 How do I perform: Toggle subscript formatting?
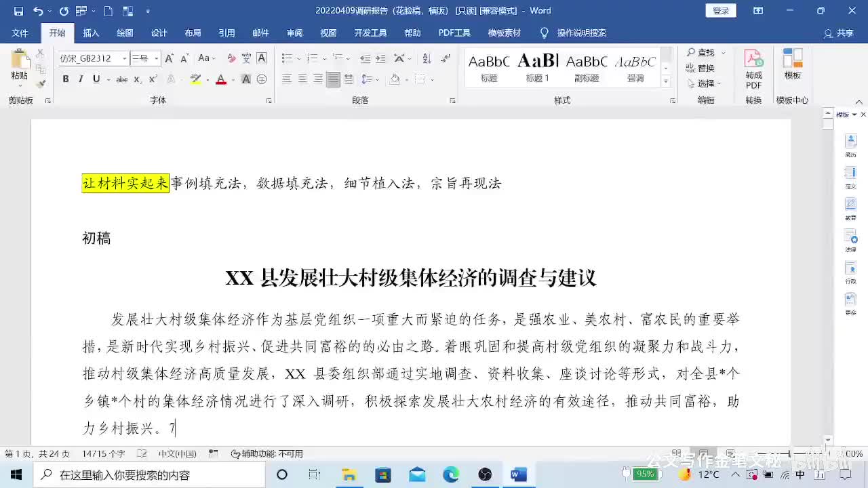point(136,79)
